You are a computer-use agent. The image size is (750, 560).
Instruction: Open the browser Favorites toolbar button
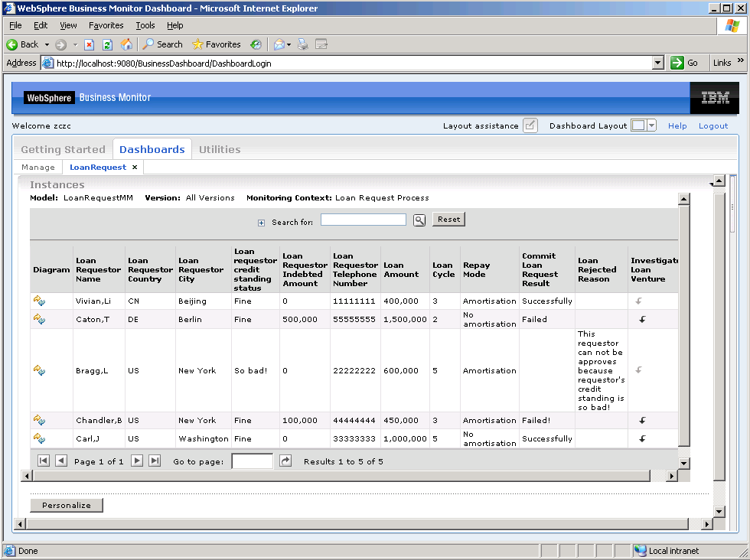[x=216, y=44]
